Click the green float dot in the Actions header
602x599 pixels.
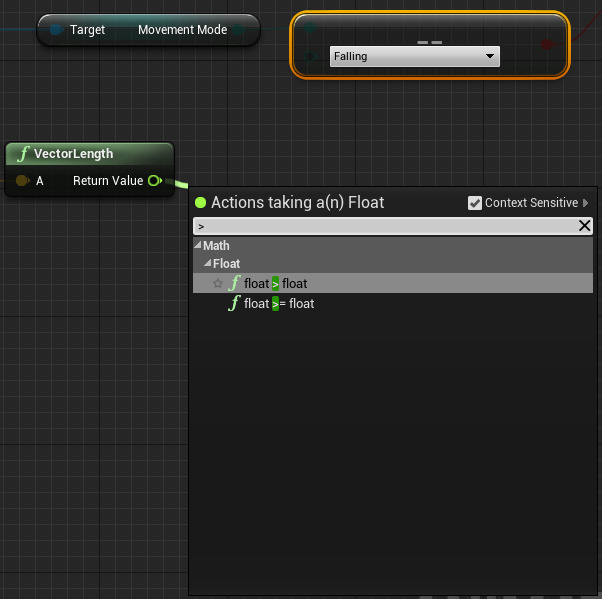pyautogui.click(x=200, y=203)
